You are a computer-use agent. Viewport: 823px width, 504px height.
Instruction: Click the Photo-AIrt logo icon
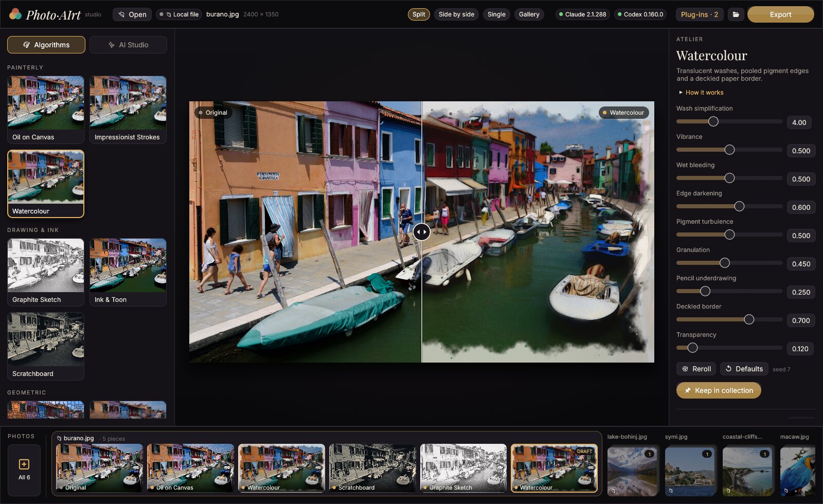point(15,14)
